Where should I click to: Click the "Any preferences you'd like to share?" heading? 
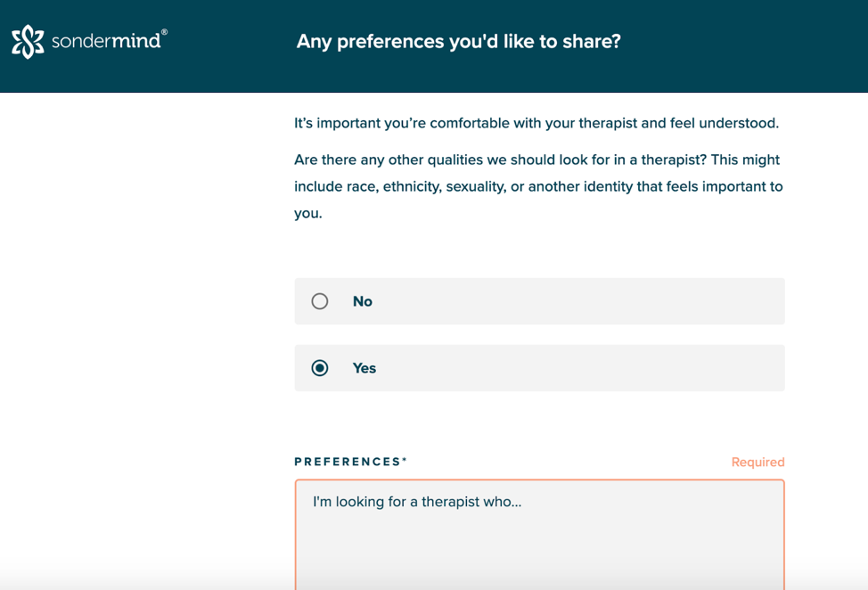point(458,42)
